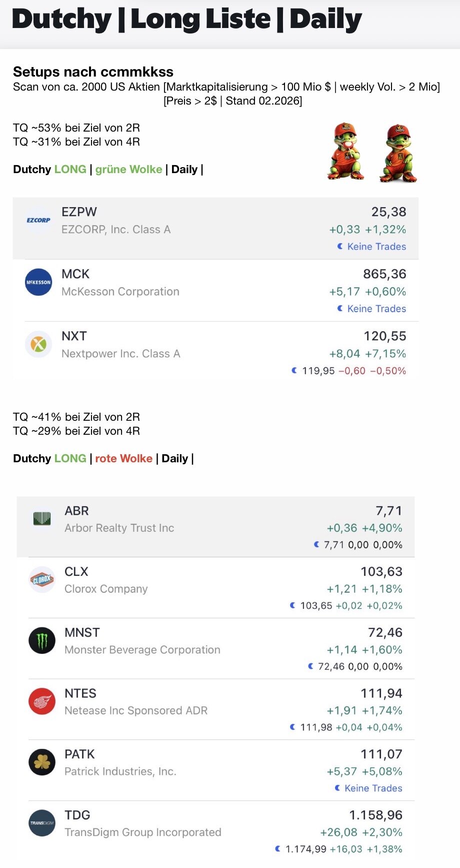Open the 'Keine Trades' link under PATK
The image size is (460, 868).
373,788
